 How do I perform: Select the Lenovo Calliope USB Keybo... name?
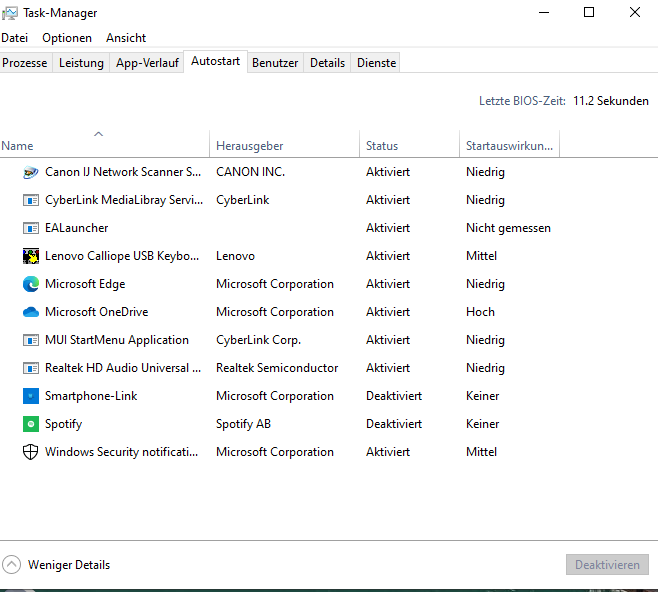(122, 256)
